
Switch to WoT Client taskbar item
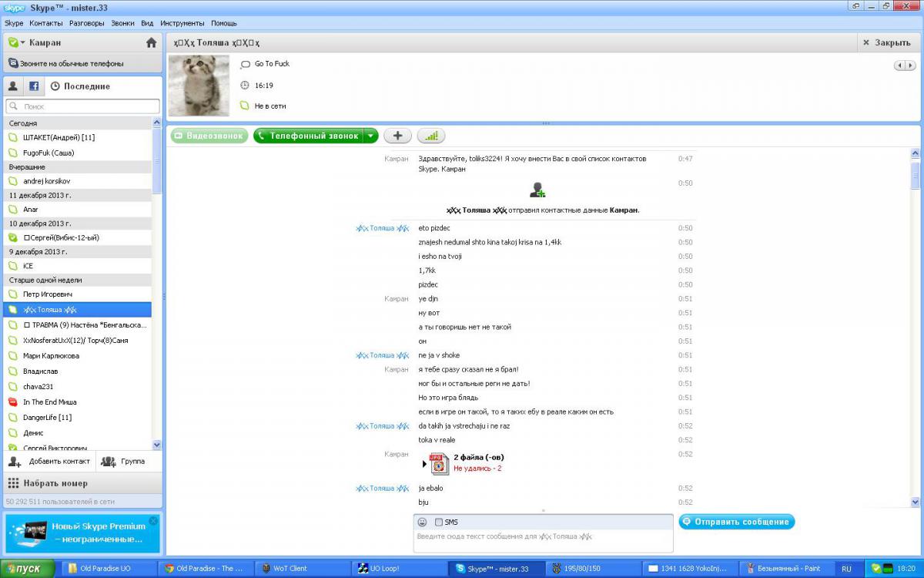click(x=301, y=569)
